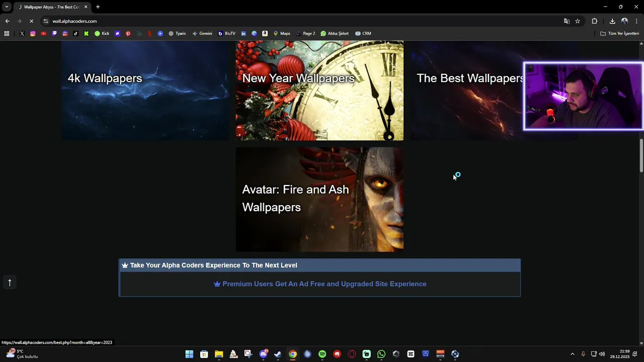644x362 pixels.
Task: Bookmark this page with the star icon
Action: pyautogui.click(x=578, y=21)
